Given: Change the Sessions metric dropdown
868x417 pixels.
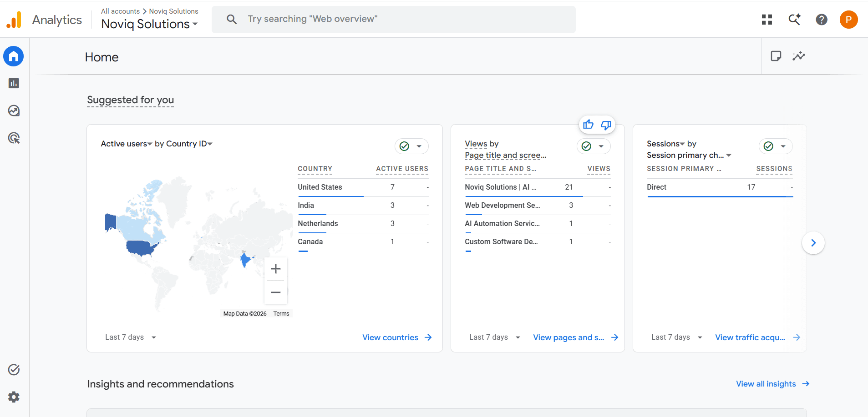Looking at the screenshot, I should click(x=666, y=144).
